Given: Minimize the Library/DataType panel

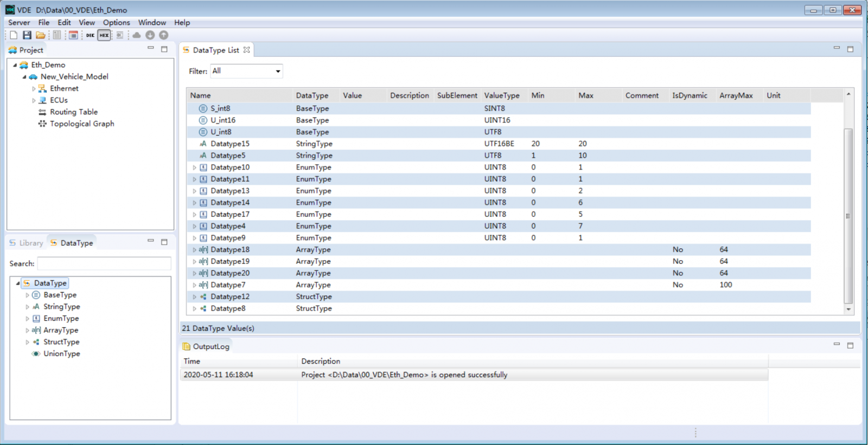Looking at the screenshot, I should [x=151, y=242].
